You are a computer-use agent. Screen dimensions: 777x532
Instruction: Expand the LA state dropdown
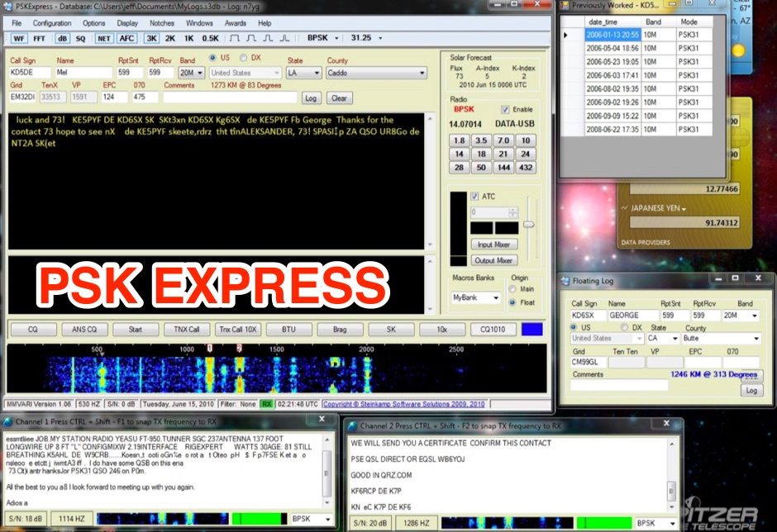click(x=317, y=73)
